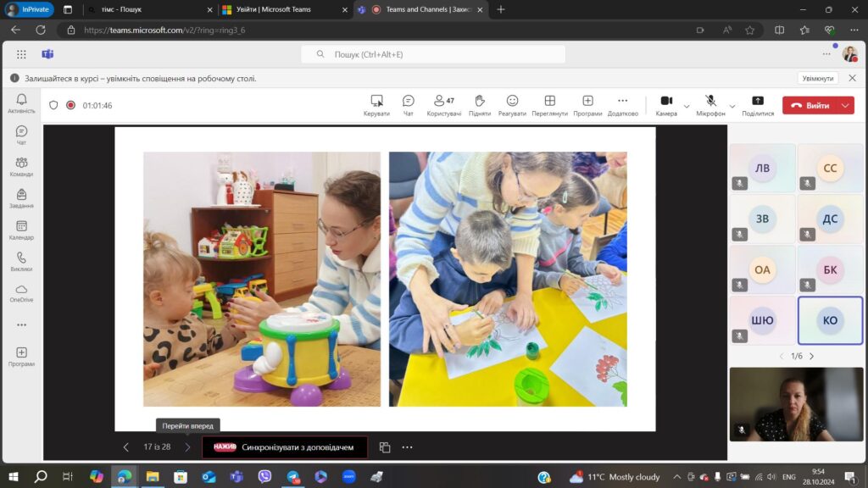Open File Explorer from the taskbar
The height and width of the screenshot is (488, 868).
153,476
